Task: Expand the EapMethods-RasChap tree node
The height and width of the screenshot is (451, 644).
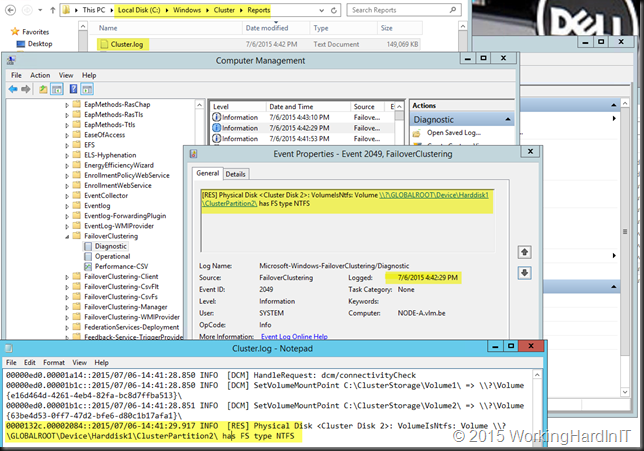Action: pyautogui.click(x=67, y=105)
